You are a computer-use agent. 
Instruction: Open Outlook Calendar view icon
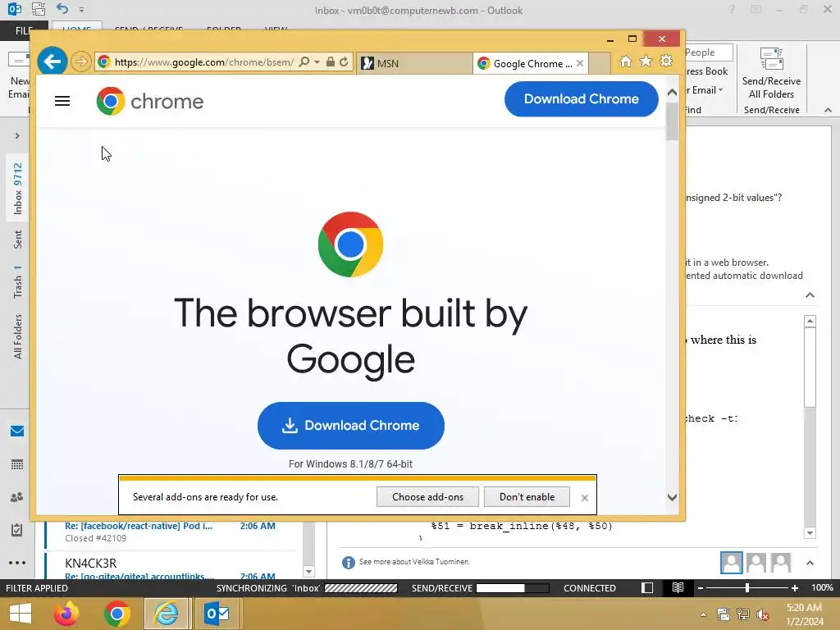(17, 464)
